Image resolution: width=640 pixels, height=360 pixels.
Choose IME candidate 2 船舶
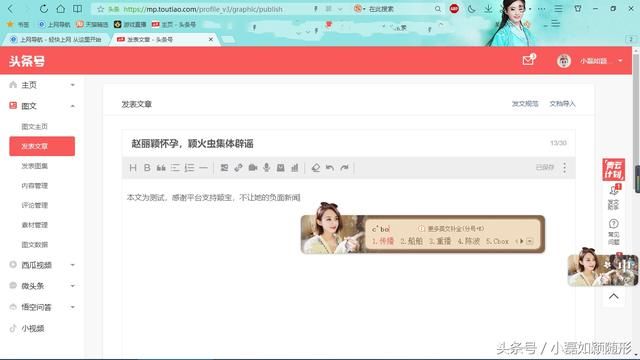click(x=411, y=241)
